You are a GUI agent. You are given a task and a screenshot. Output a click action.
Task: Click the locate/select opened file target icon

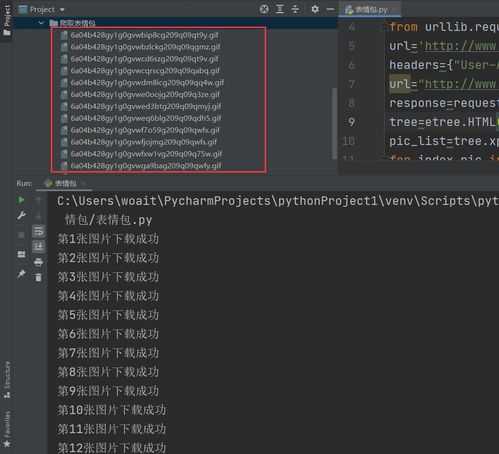[x=264, y=9]
